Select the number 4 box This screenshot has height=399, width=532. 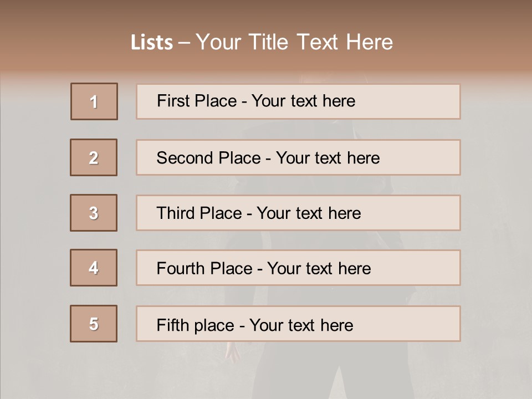coord(94,268)
